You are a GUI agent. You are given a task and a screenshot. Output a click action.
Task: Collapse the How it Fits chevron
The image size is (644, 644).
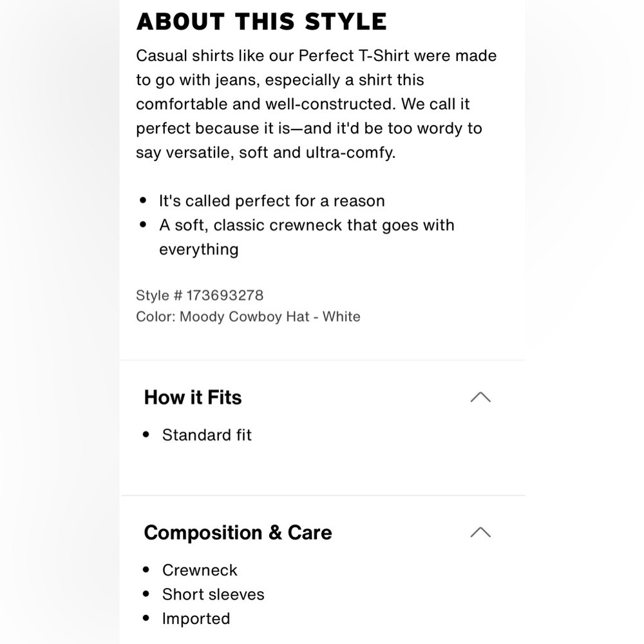coord(480,397)
